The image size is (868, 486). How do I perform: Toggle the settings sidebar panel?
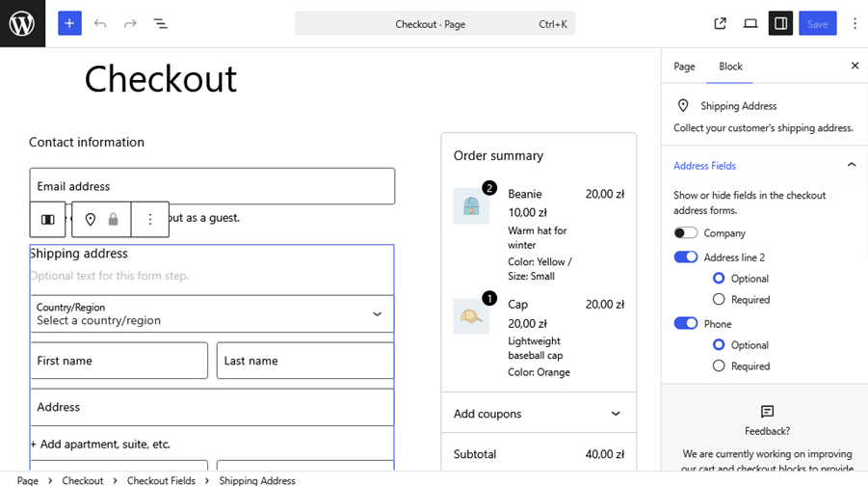(x=780, y=23)
